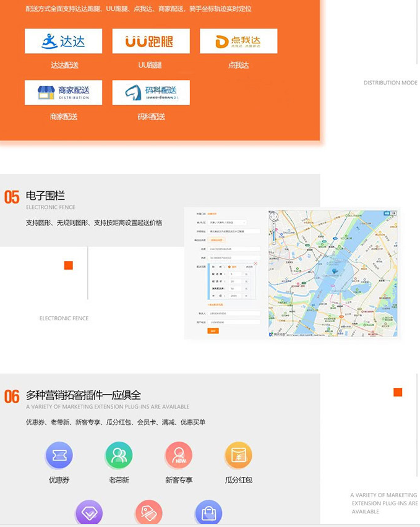The image size is (420, 527).
Task: Click the orange 瓜分红包 envelope icon
Action: (239, 455)
